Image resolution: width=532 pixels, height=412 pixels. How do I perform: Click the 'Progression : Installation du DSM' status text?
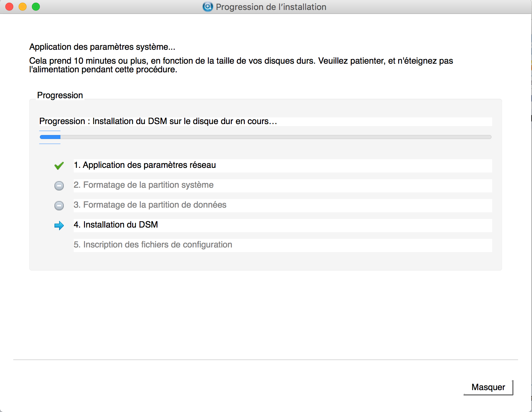point(158,121)
